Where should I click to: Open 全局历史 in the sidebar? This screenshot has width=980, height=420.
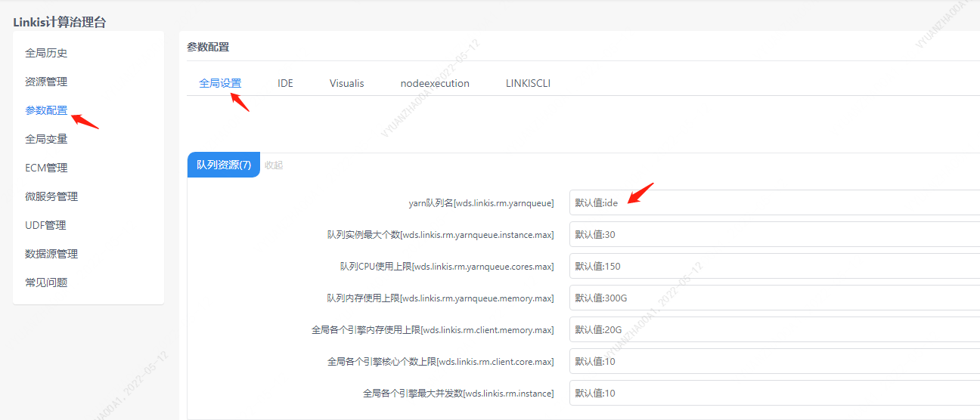click(46, 53)
